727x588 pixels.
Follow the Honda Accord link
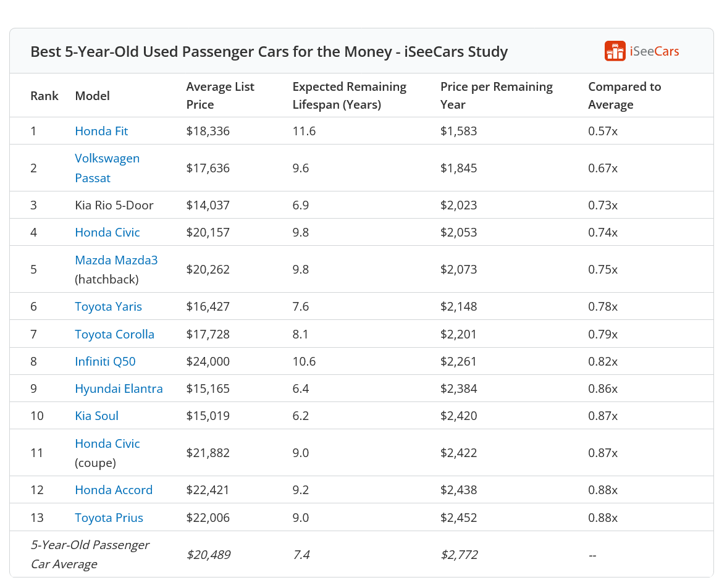point(114,490)
